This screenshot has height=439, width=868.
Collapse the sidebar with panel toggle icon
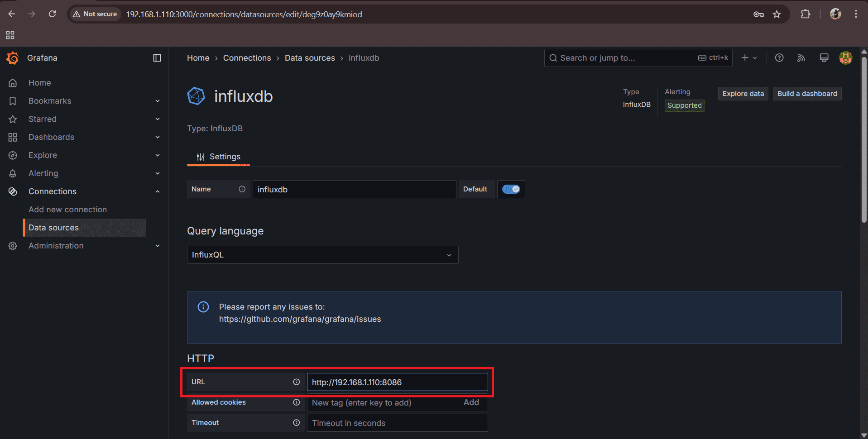[157, 58]
